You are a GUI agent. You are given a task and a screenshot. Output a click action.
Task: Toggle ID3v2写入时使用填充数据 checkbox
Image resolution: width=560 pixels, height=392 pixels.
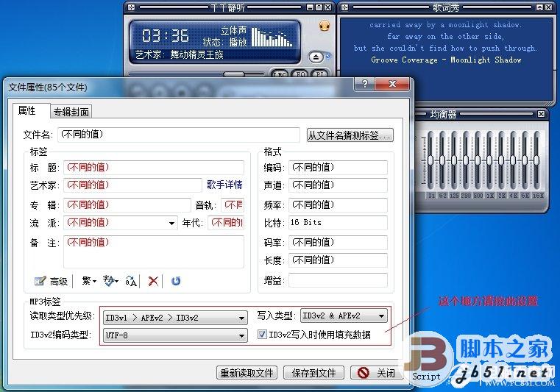pos(262,335)
